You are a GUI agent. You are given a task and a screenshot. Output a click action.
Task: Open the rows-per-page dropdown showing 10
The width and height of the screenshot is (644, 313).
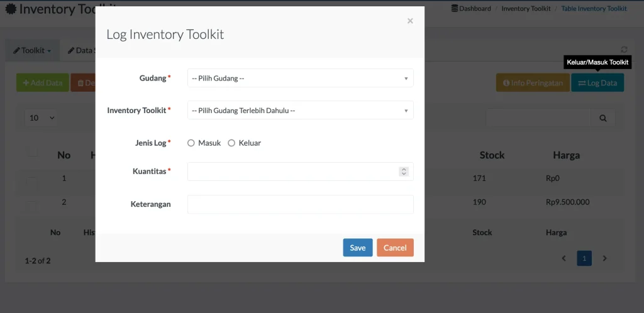click(x=42, y=118)
